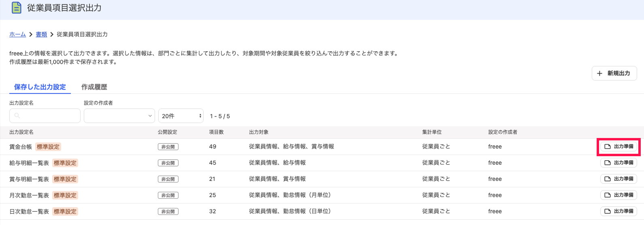Click the 項目数 value 49
This screenshot has width=644, height=225.
tap(213, 146)
